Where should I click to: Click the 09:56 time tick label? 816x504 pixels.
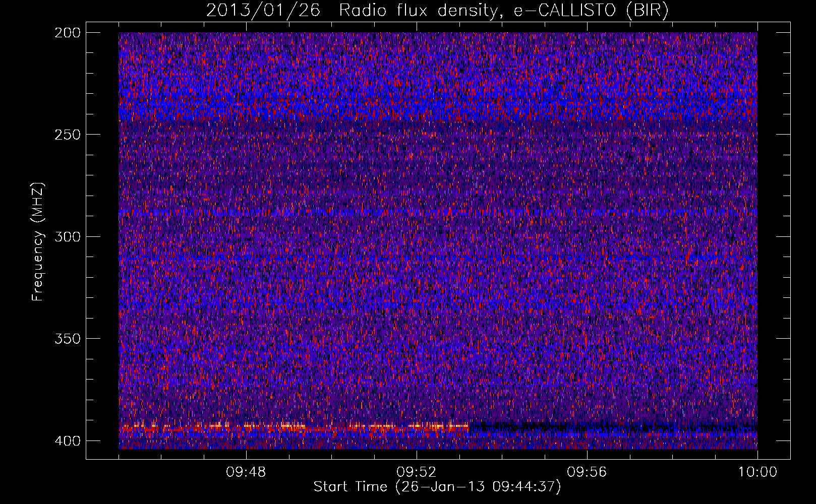point(587,472)
